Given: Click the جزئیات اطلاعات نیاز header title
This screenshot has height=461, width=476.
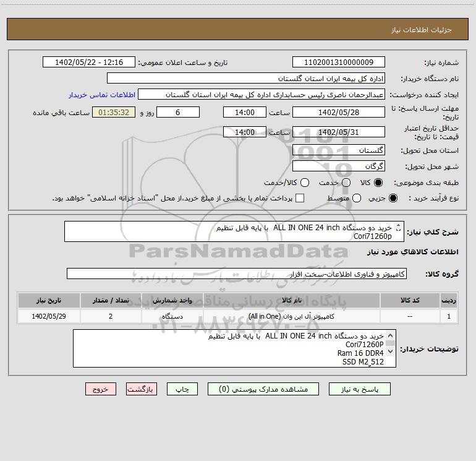Looking at the screenshot, I should pyautogui.click(x=422, y=30).
